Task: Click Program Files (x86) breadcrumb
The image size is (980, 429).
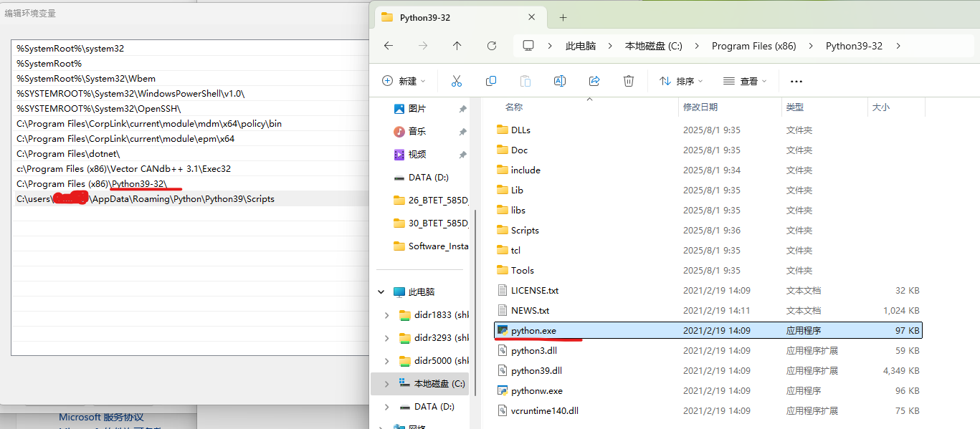Action: pyautogui.click(x=754, y=46)
